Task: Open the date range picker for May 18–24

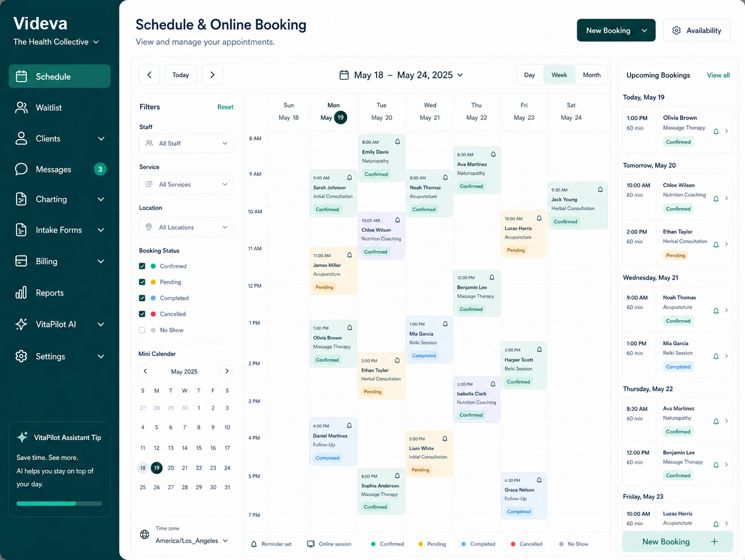Action: [x=401, y=75]
